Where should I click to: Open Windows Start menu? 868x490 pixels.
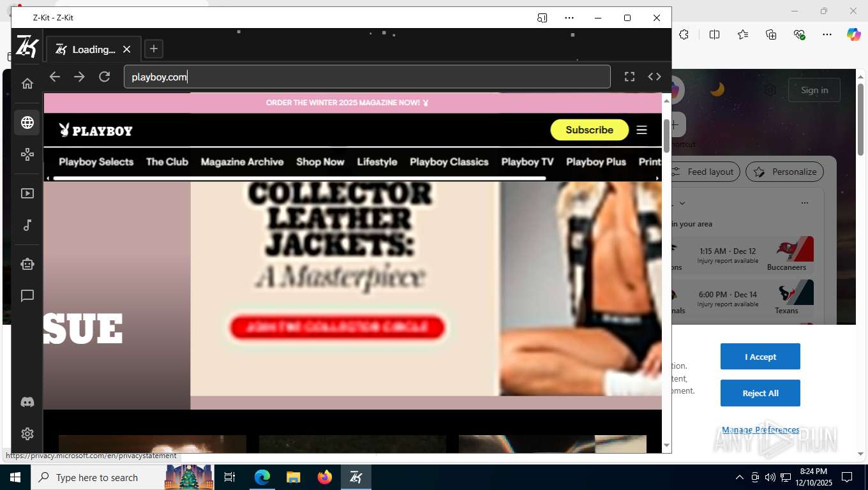click(x=15, y=477)
